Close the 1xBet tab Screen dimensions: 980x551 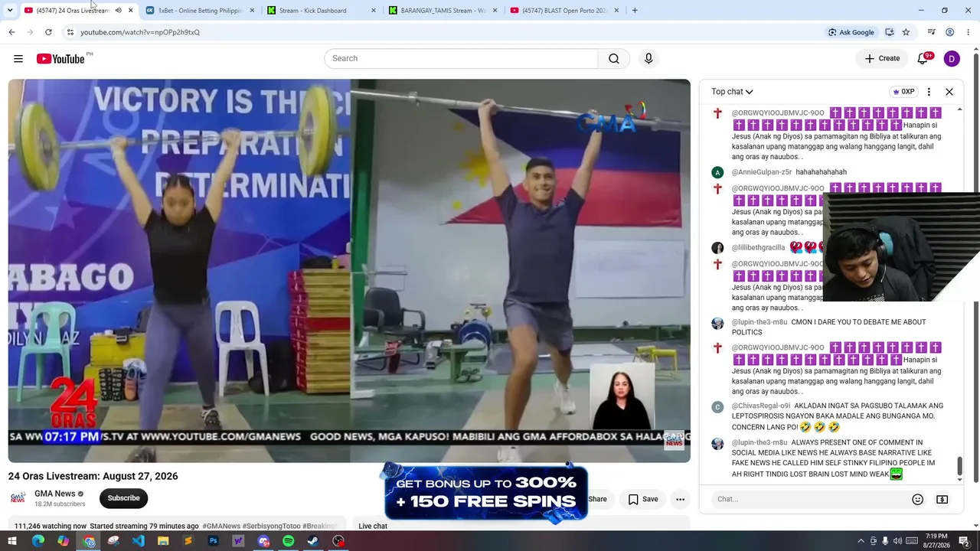point(252,11)
